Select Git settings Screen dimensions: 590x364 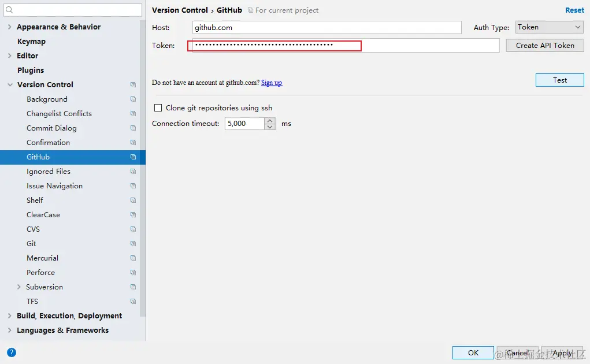31,244
